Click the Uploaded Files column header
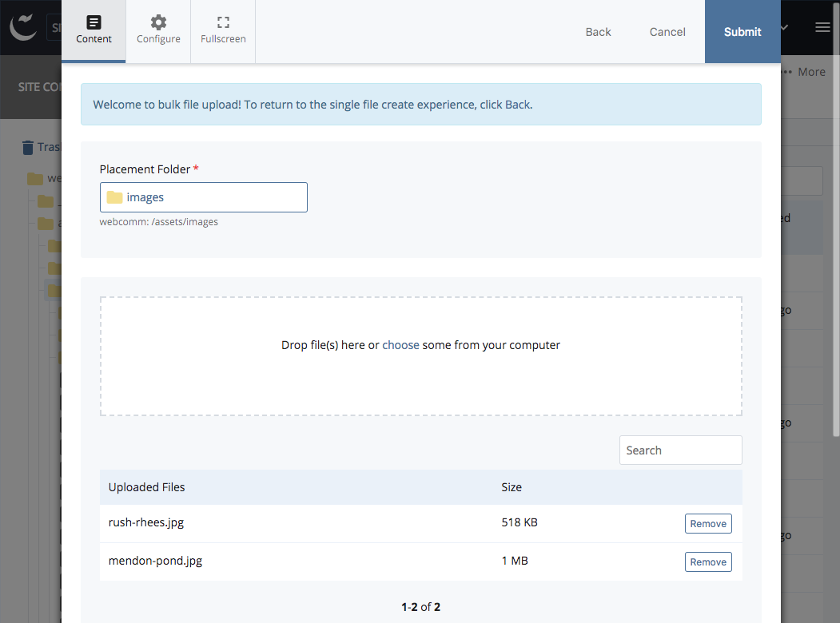This screenshot has height=623, width=840. tap(146, 487)
